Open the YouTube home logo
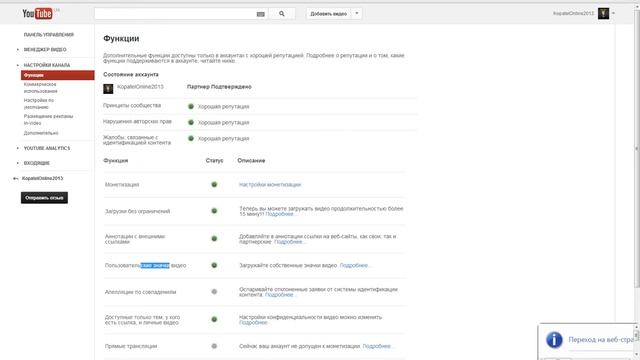640x360 pixels. click(37, 13)
